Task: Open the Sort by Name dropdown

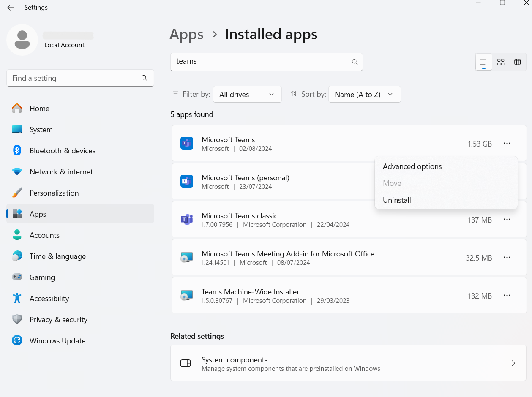Action: [x=364, y=94]
